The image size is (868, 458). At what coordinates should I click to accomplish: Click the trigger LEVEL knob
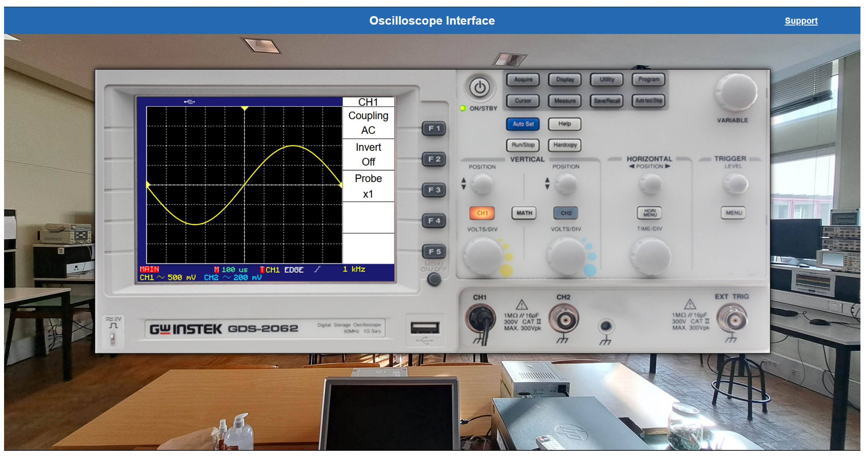tap(735, 184)
